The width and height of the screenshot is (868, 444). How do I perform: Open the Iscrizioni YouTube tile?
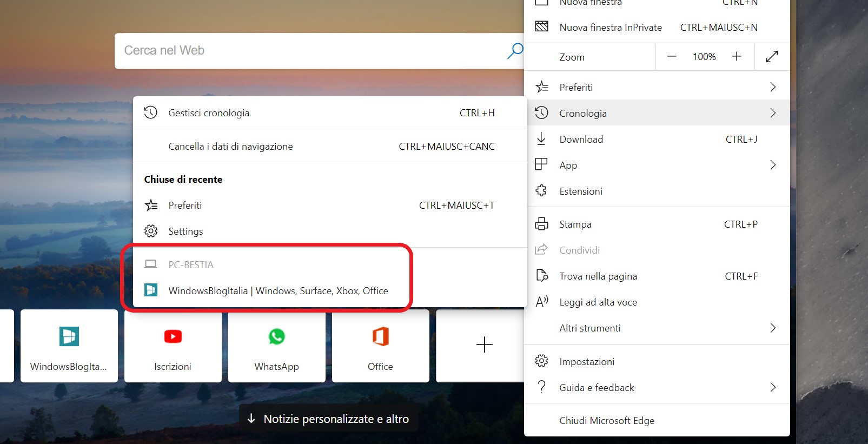pos(173,346)
